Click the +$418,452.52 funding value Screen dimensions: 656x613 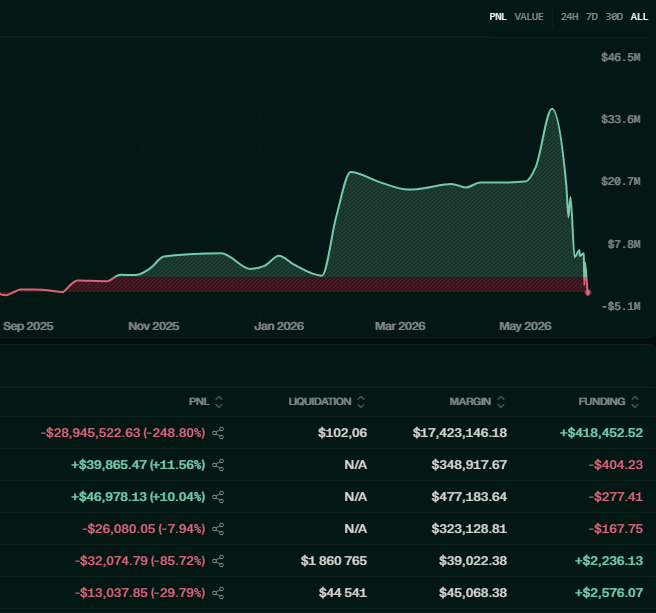click(601, 433)
